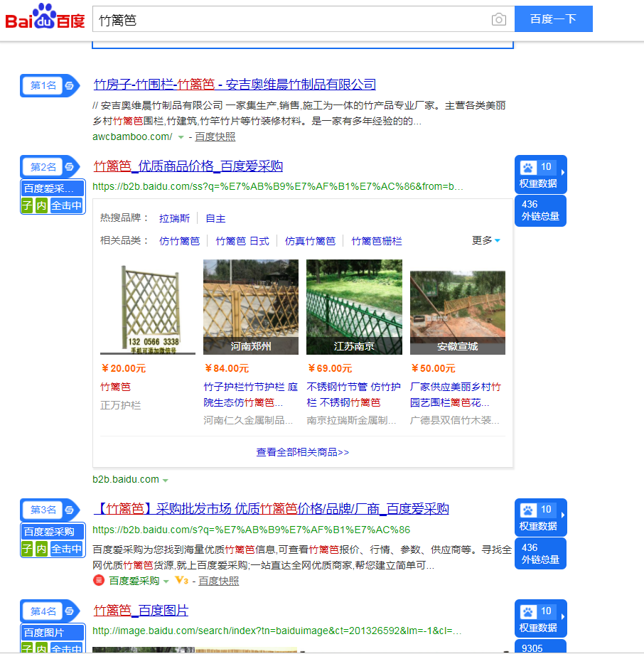This screenshot has height=654, width=644.
Task: Select hot brand 拉瑞斯
Action: tap(174, 218)
